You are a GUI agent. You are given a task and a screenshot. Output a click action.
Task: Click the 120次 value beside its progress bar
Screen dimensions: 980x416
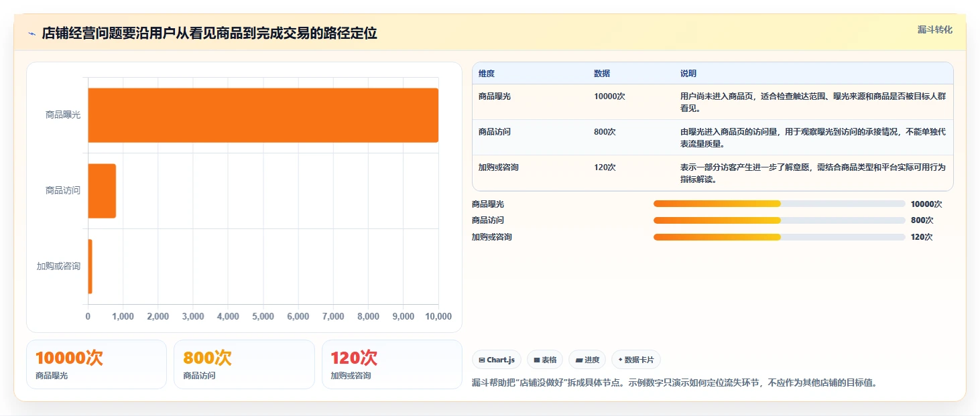coord(922,237)
